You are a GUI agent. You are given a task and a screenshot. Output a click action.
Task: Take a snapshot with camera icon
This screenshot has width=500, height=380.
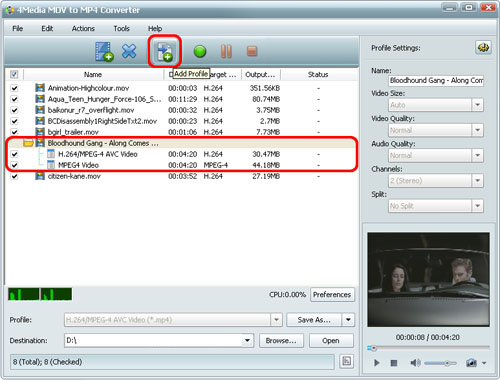coord(471,363)
